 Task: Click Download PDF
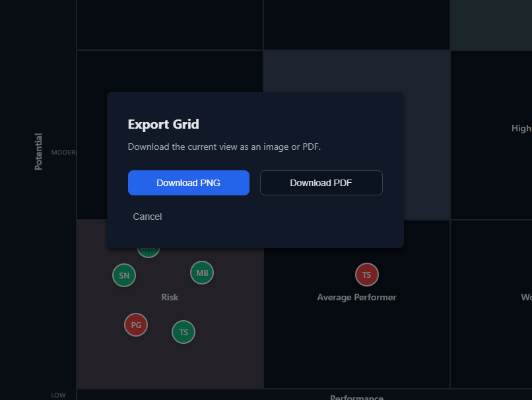(321, 183)
